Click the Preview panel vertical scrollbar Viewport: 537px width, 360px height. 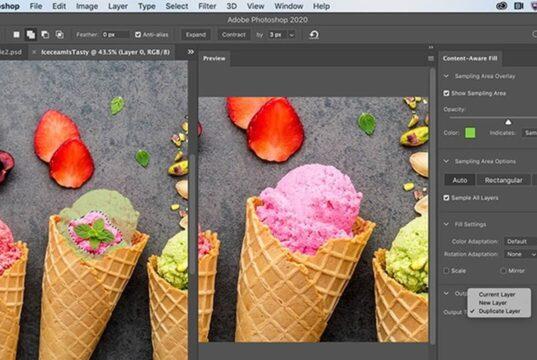click(x=432, y=206)
